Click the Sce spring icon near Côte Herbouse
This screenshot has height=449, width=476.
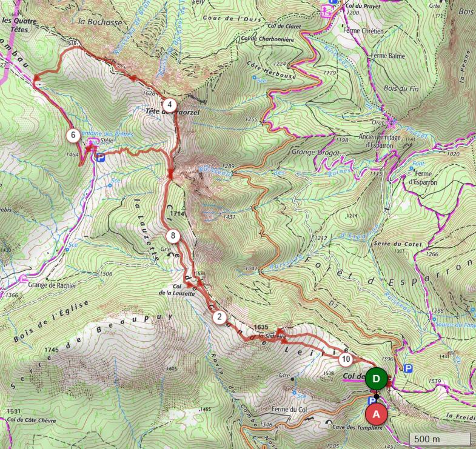pyautogui.click(x=254, y=78)
